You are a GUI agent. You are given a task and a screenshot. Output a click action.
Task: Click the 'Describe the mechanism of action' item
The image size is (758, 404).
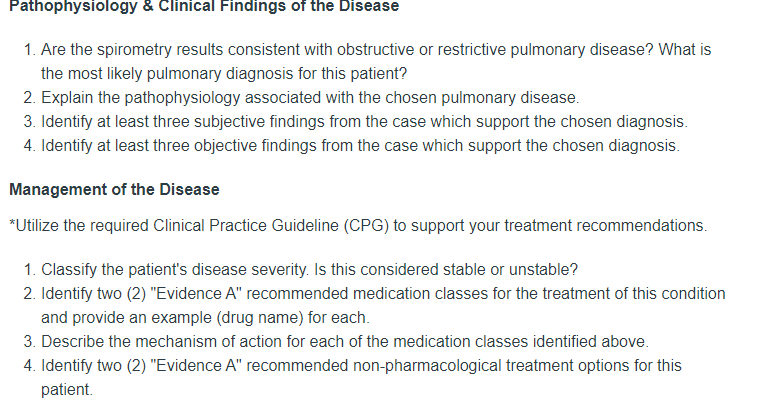tap(345, 342)
